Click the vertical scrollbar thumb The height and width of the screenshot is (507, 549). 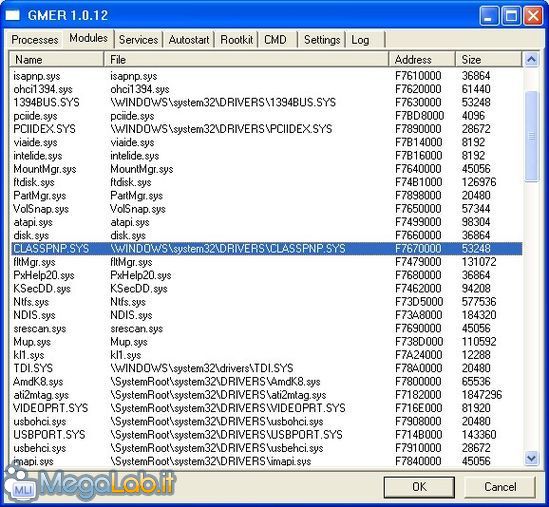531,136
